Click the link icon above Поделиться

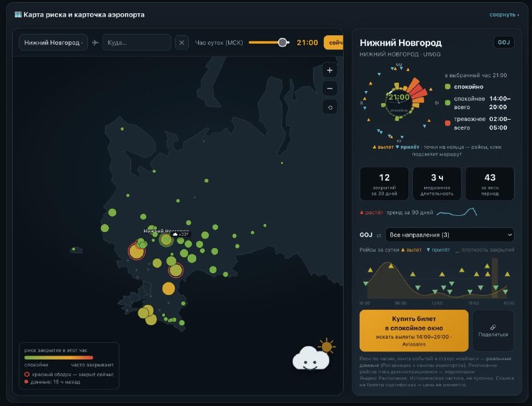[x=493, y=327]
